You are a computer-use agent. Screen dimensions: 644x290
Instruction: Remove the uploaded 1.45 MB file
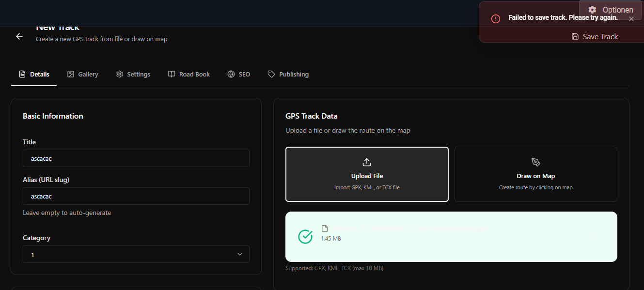point(594,237)
